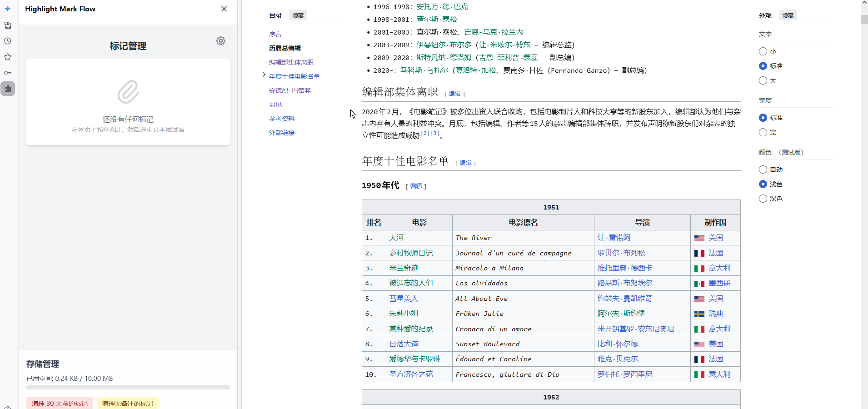Screen dimensions: 868x409
Task: Switch color mode to 深色
Action: pyautogui.click(x=763, y=199)
